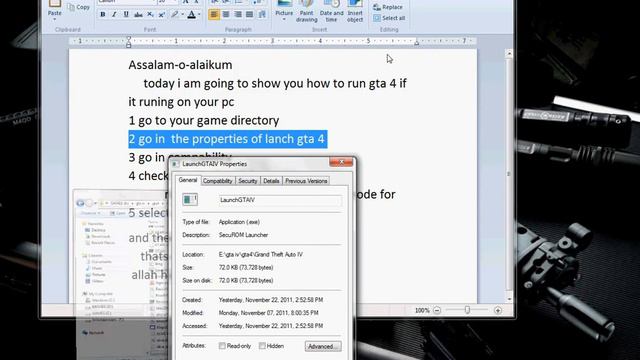Open font color dropdown arrow
Screen dimensions: 640x360
[199, 15]
